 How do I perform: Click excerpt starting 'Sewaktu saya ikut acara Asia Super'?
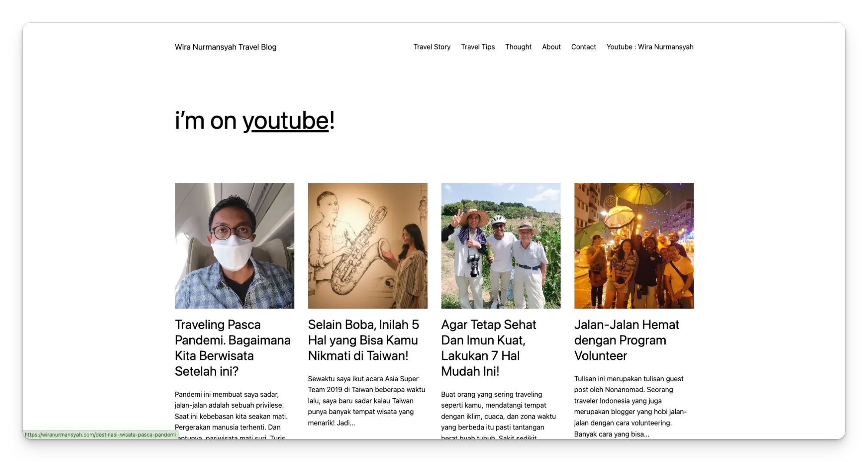[366, 401]
